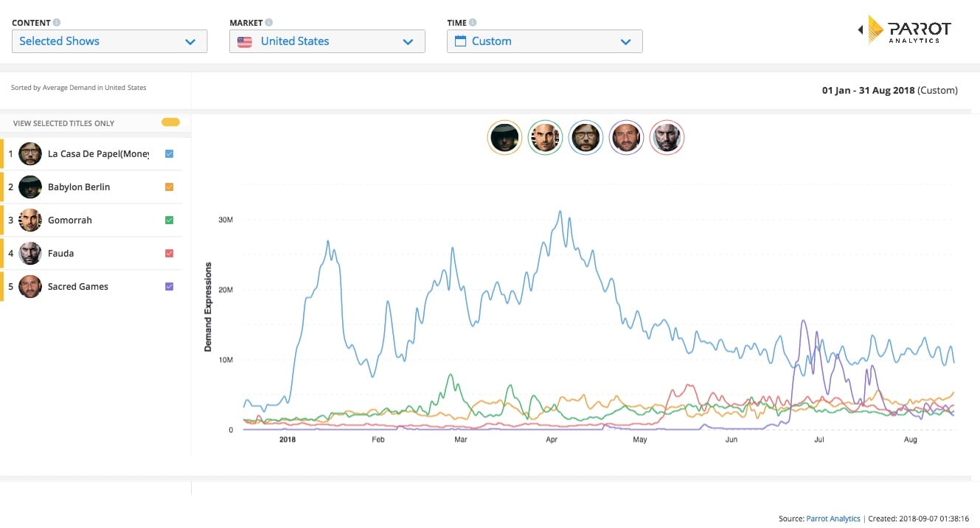Click the green-ringed Gomorrah avatar above chart
Image resolution: width=980 pixels, height=528 pixels.
pyautogui.click(x=546, y=138)
